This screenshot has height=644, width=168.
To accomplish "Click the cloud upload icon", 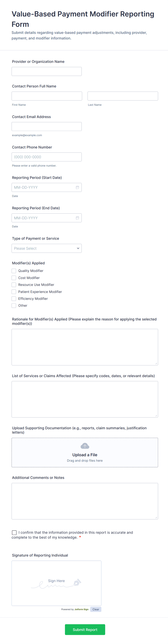I will [85, 446].
